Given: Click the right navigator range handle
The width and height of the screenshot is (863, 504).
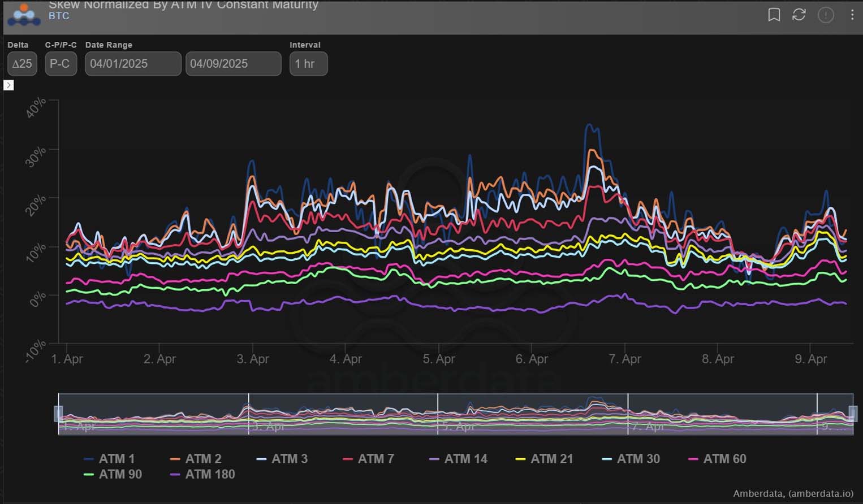Looking at the screenshot, I should [853, 414].
